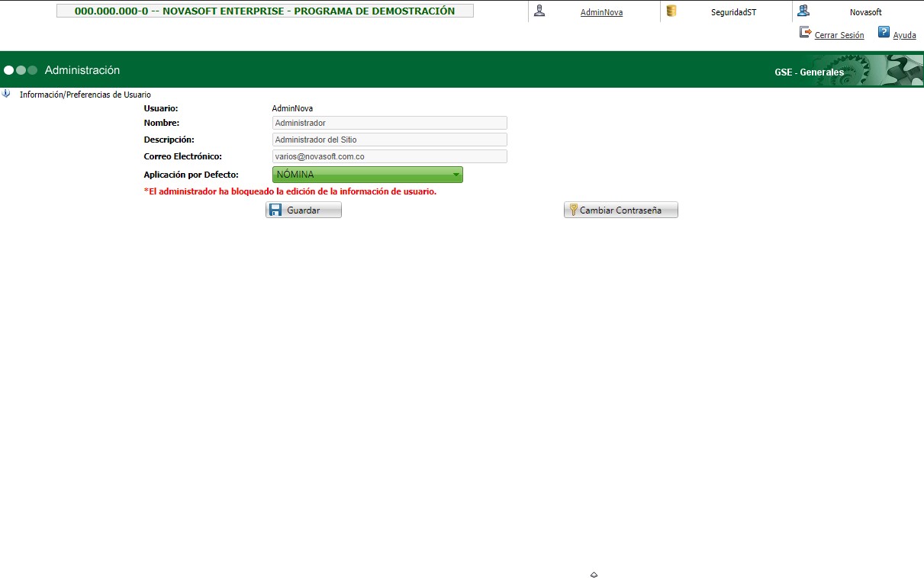Viewport: 924px width, 578px height.
Task: Click the user silhouette icon beside AdminNova
Action: click(x=539, y=11)
